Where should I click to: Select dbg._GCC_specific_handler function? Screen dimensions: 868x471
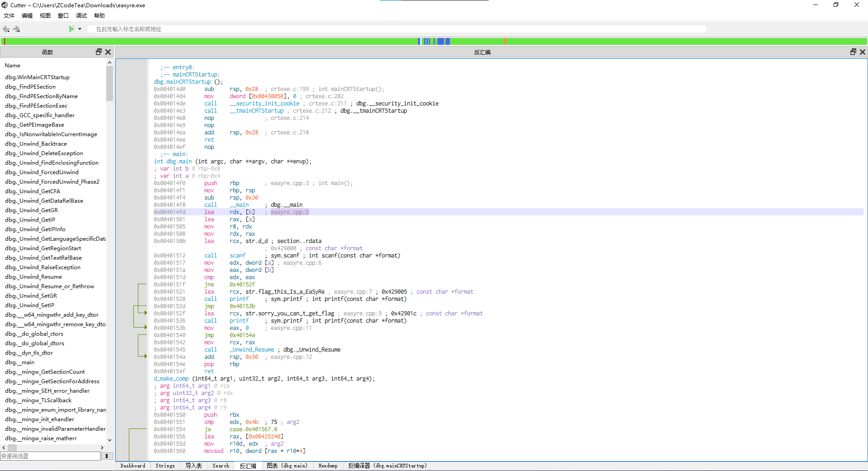click(40, 115)
